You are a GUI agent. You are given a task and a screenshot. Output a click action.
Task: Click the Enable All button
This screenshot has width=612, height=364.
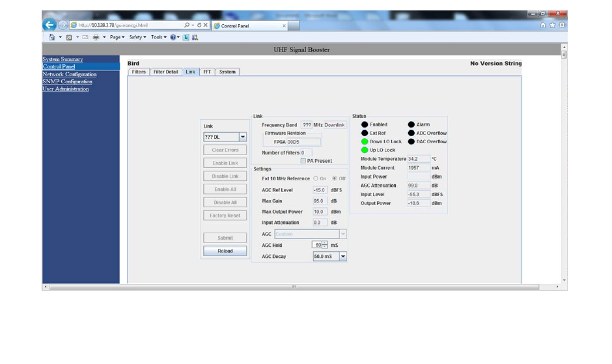(x=225, y=189)
